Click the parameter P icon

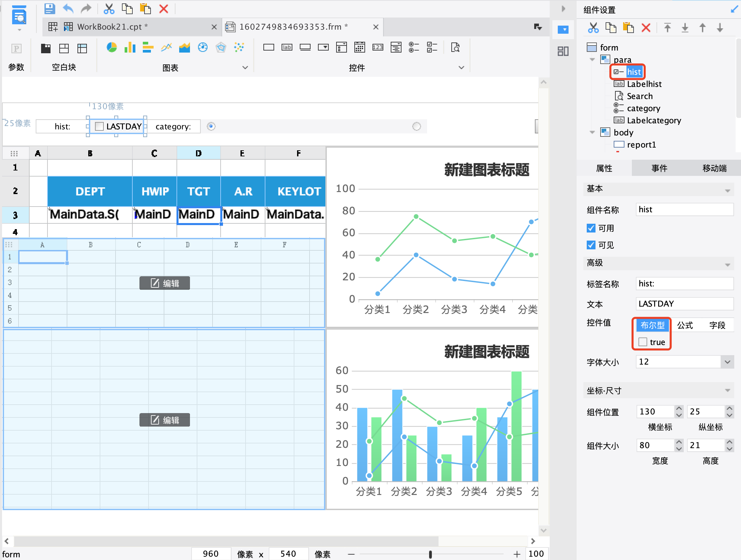(16, 49)
